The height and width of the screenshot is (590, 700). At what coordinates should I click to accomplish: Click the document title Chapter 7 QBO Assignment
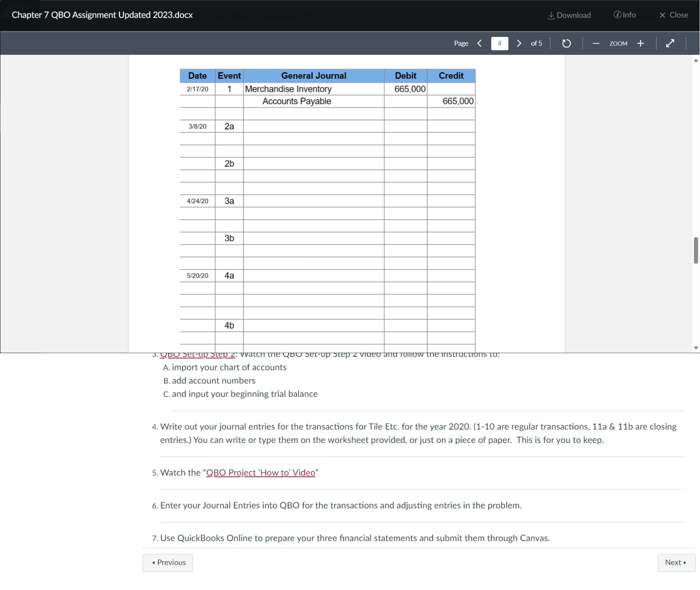point(102,15)
